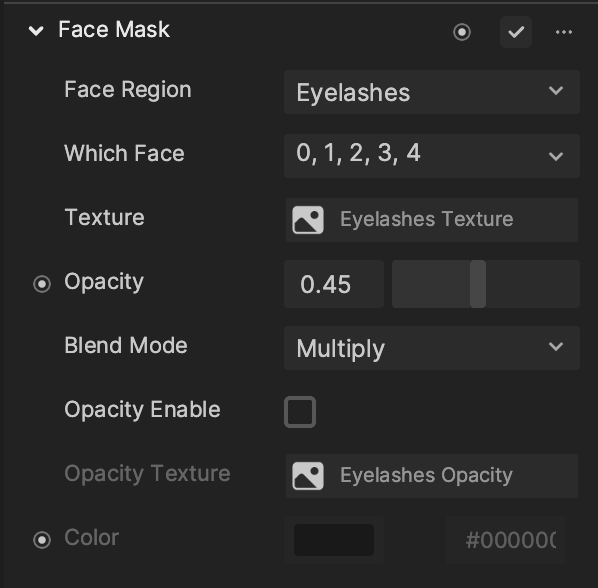Viewport: 598px width, 588px height.
Task: Click the Face Mask title label
Action: click(114, 30)
